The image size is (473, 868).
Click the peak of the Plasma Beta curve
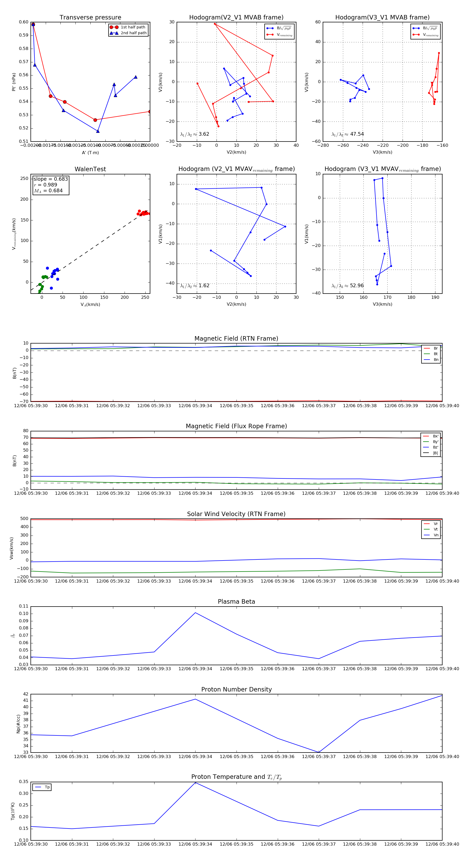pyautogui.click(x=195, y=613)
